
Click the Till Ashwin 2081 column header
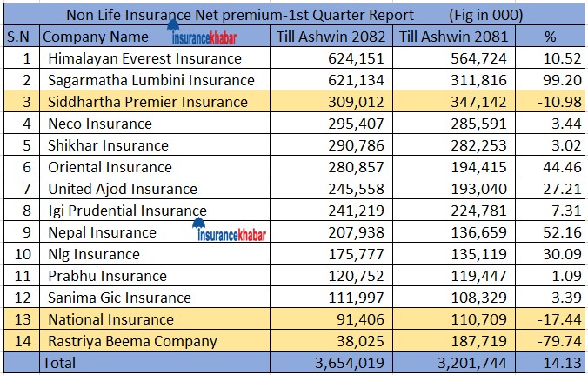click(x=452, y=37)
